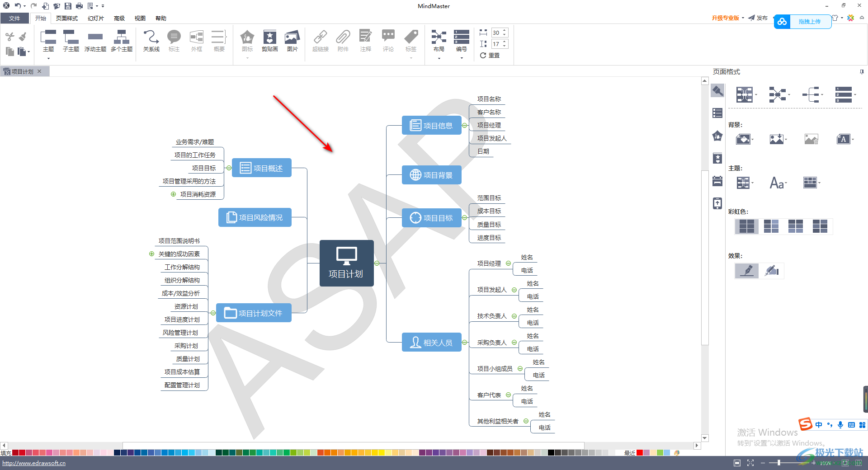Pick the black swatch in color bar
This screenshot has height=470, width=868.
551,452
